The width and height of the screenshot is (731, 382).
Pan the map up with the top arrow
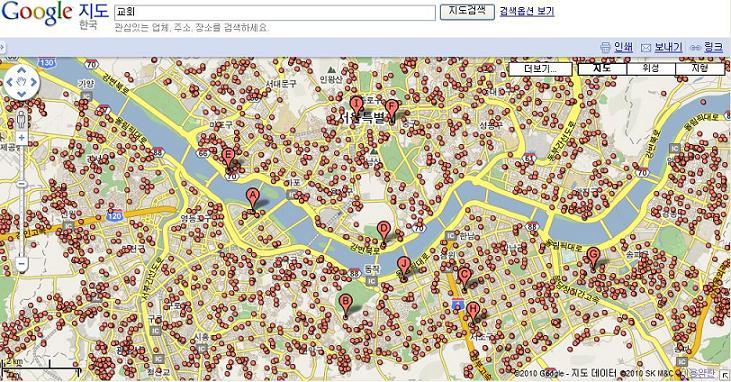tap(21, 70)
